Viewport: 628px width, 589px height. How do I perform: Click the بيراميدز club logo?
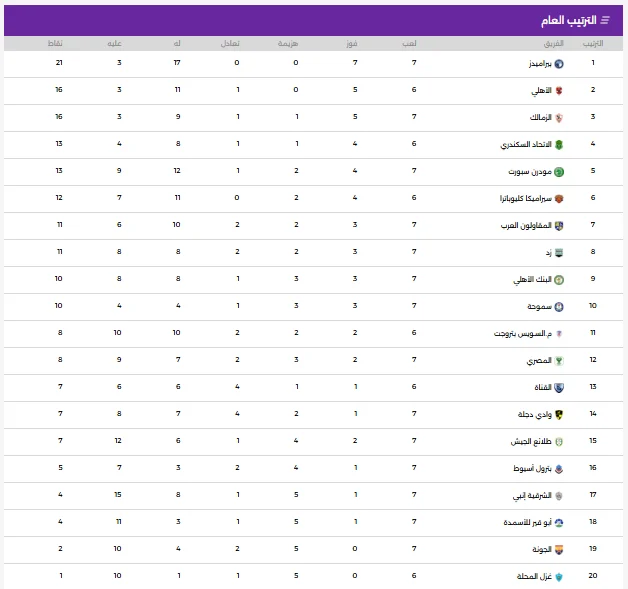pos(559,64)
